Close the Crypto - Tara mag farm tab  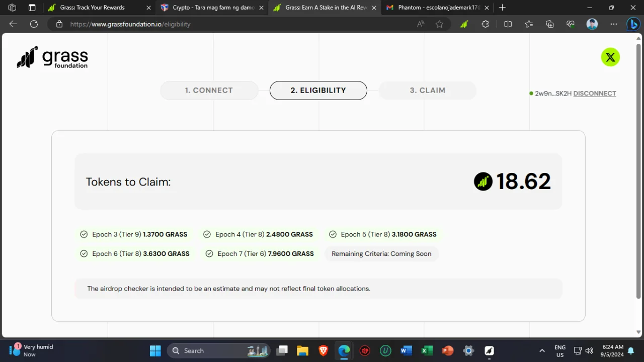coord(261,8)
